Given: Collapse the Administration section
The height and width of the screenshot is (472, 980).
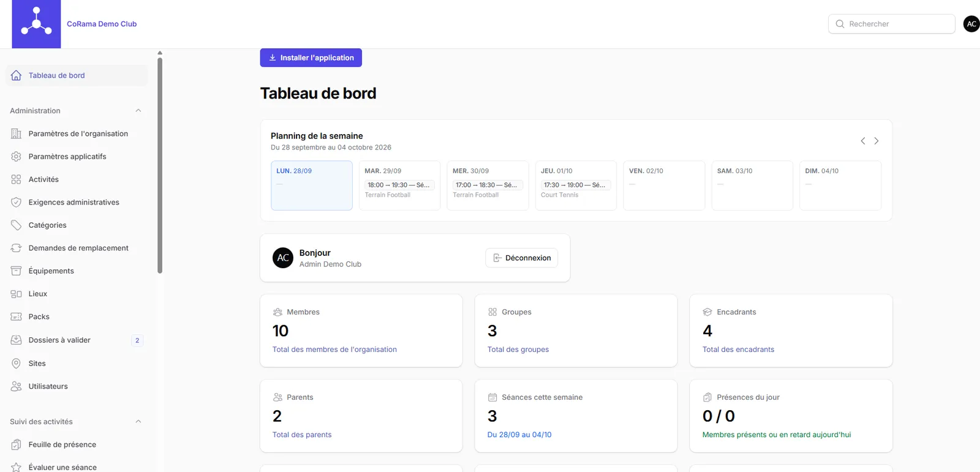Looking at the screenshot, I should pyautogui.click(x=138, y=111).
